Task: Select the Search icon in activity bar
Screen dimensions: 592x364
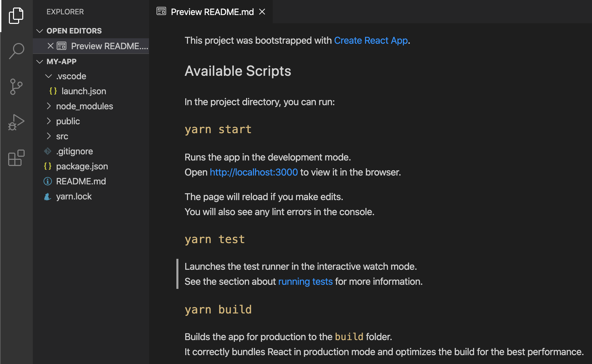Action: tap(16, 51)
